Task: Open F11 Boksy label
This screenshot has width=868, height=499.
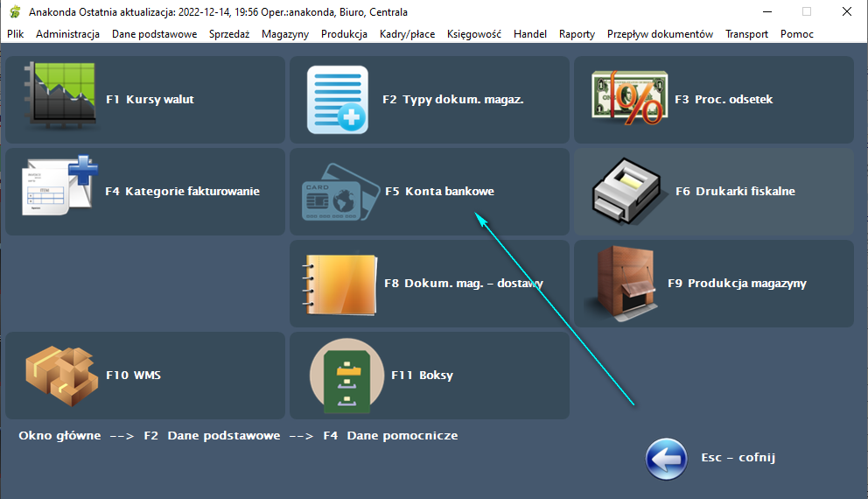Action: coord(423,376)
